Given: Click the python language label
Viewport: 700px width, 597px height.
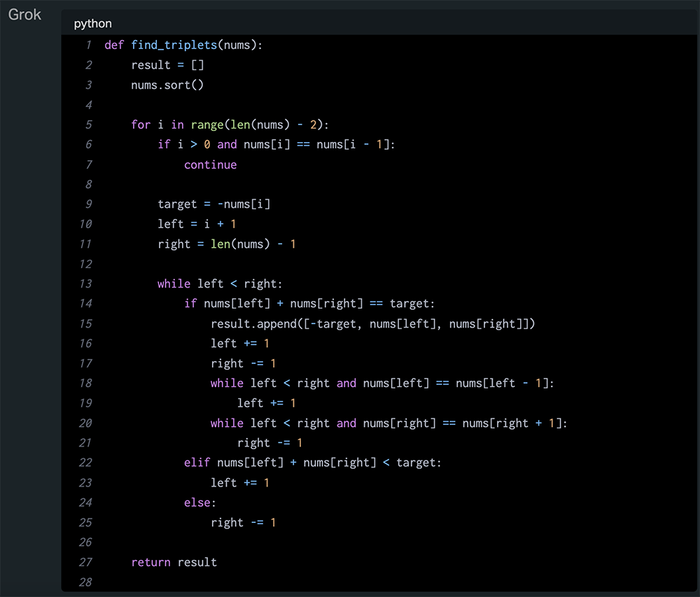Looking at the screenshot, I should pyautogui.click(x=92, y=23).
